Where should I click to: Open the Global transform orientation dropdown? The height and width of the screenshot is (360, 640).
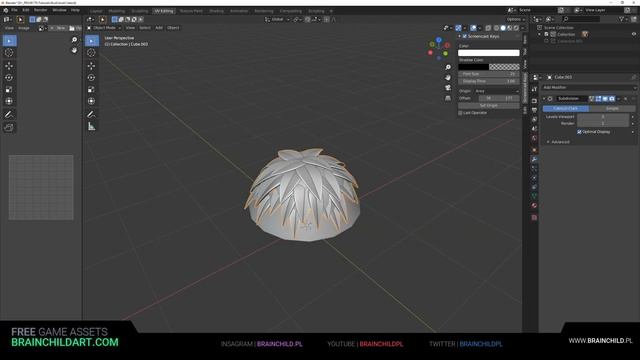277,19
